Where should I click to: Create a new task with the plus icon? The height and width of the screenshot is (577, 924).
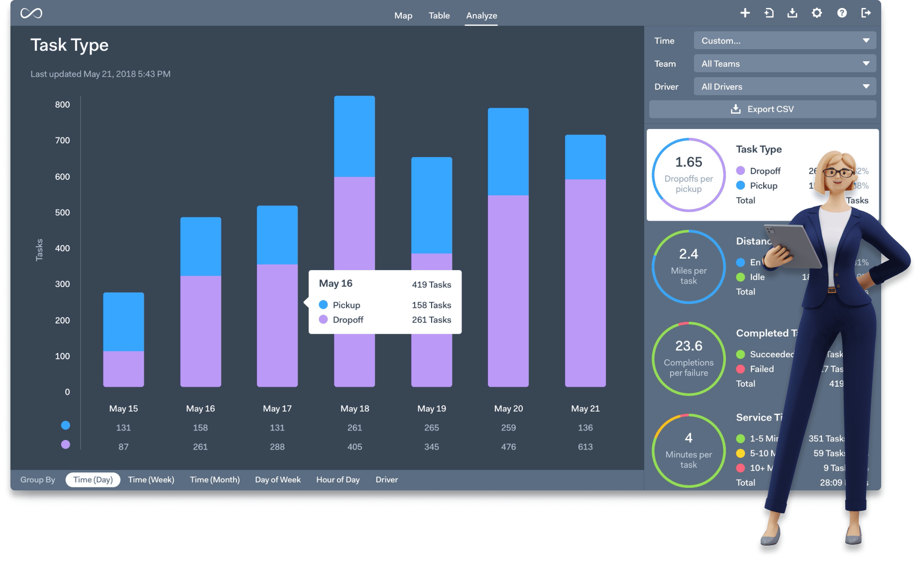click(x=745, y=13)
